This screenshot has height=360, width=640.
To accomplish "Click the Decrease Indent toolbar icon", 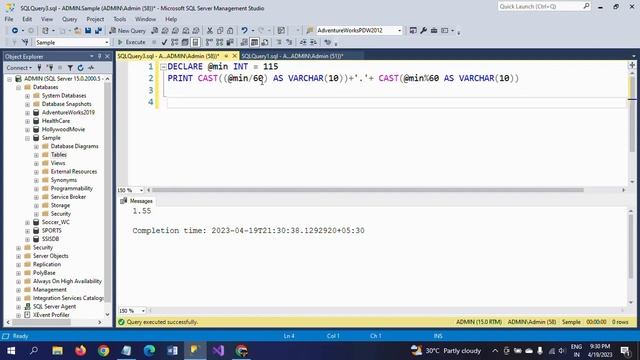I will (303, 42).
